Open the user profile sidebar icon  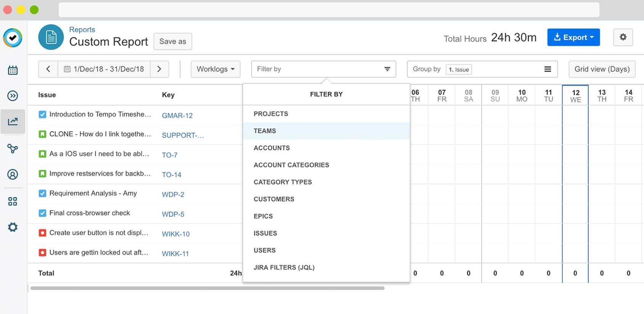[13, 175]
